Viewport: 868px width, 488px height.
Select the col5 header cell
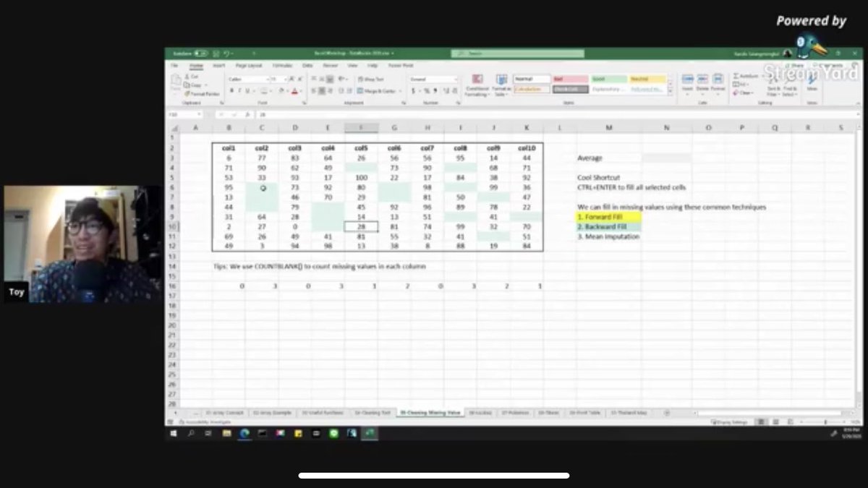[x=361, y=147]
